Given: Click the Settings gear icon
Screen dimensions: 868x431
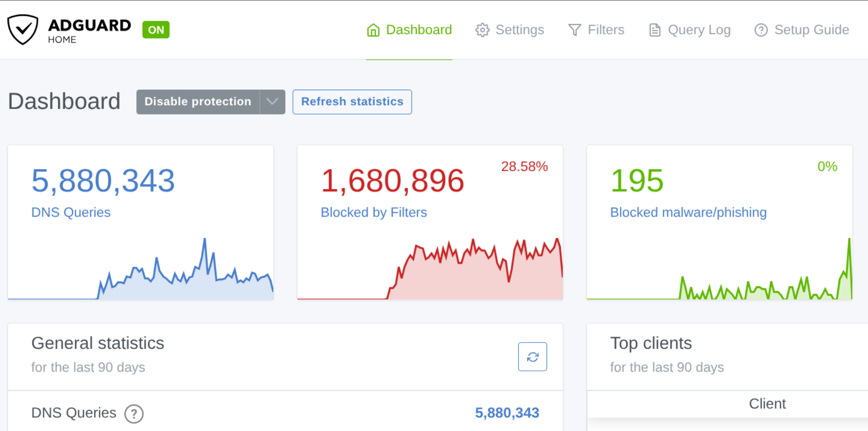Looking at the screenshot, I should click(482, 30).
